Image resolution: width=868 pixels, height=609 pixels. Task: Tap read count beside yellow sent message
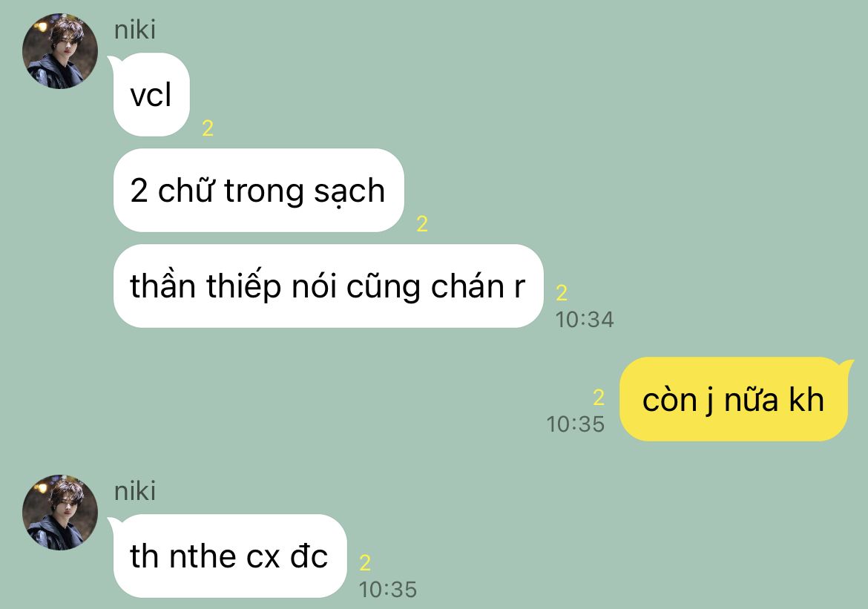point(599,398)
